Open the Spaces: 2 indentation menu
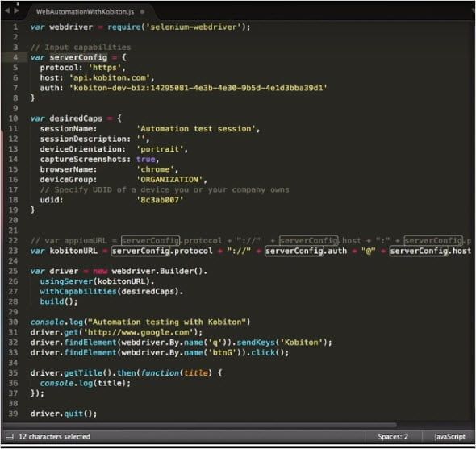 (393, 436)
